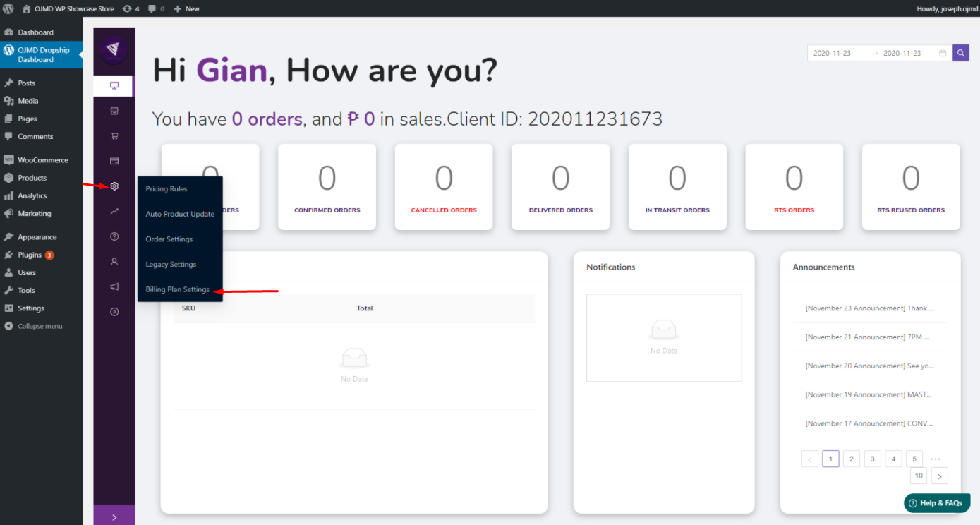Viewport: 980px width, 525px height.
Task: Open the Cancelled Orders card
Action: click(x=444, y=187)
